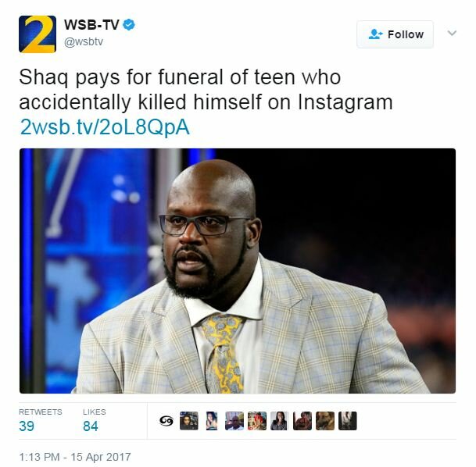Open the 2wsb.tv/2oL8QpA link

(105, 127)
